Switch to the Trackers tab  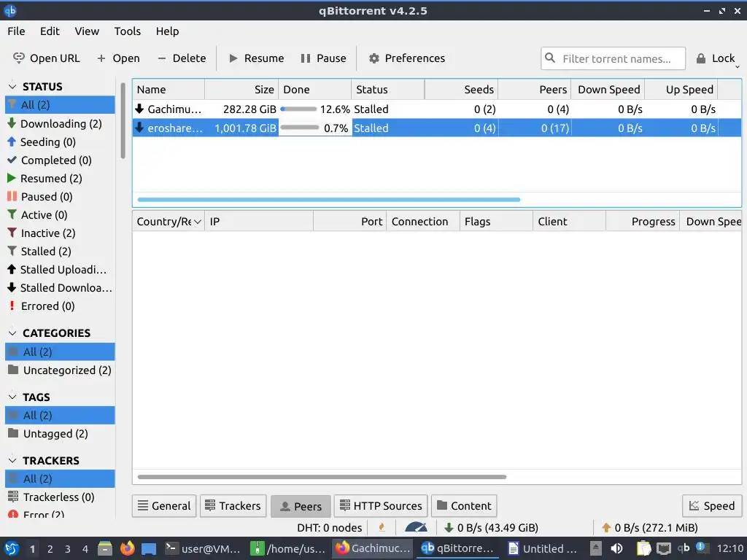(233, 506)
